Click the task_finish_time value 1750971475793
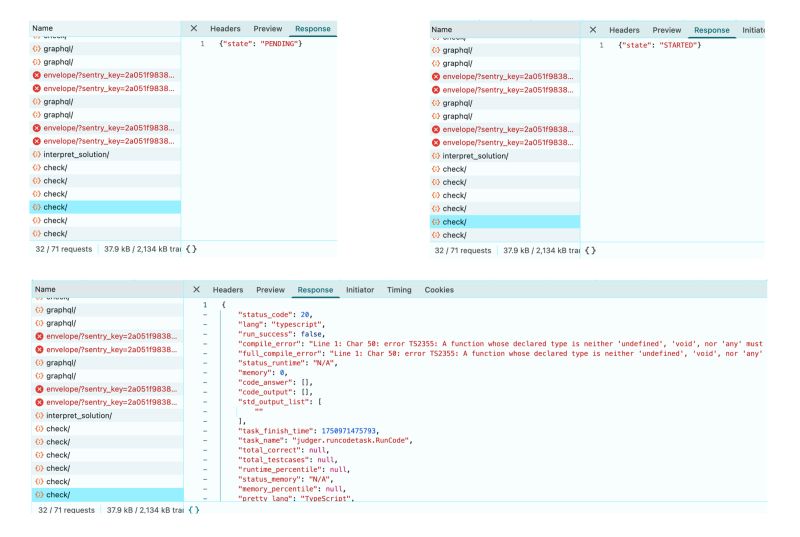Image resolution: width=800 pixels, height=537 pixels. pyautogui.click(x=348, y=431)
